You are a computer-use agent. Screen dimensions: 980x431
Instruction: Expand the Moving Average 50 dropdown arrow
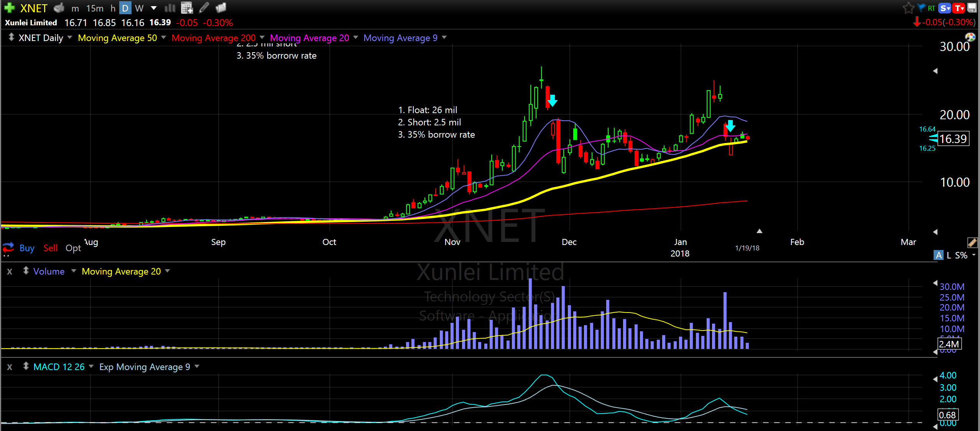[164, 37]
